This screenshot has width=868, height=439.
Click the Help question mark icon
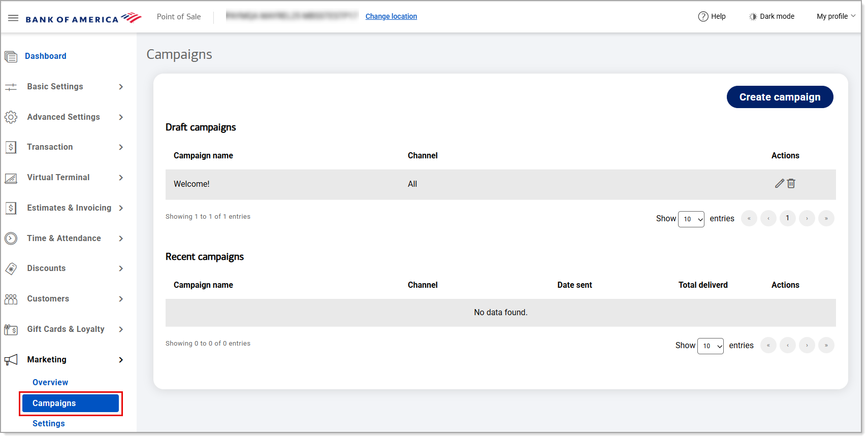[703, 17]
